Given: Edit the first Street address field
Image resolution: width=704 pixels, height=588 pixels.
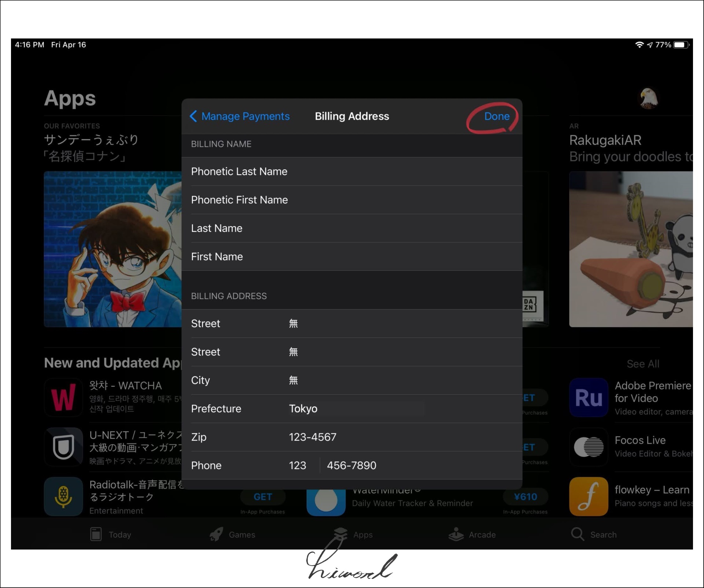Looking at the screenshot, I should pos(352,323).
